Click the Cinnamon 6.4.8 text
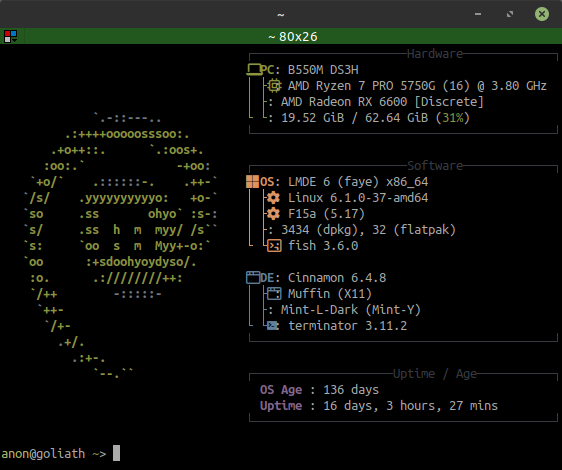Viewport: 562px width, 470px height. (337, 278)
